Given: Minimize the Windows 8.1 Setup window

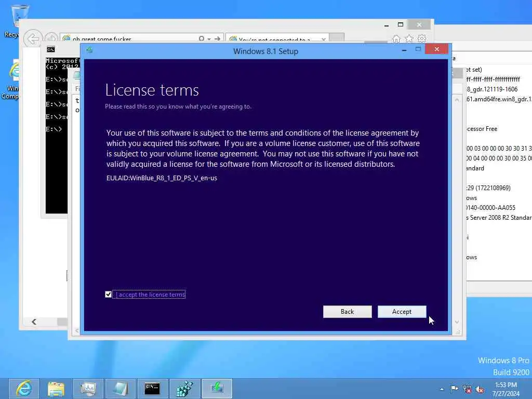Looking at the screenshot, I should 404,49.
